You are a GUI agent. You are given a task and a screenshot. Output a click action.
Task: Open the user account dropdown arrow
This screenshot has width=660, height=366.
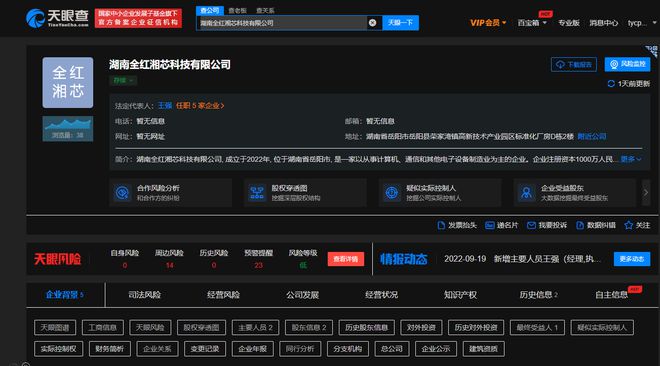[x=655, y=22]
